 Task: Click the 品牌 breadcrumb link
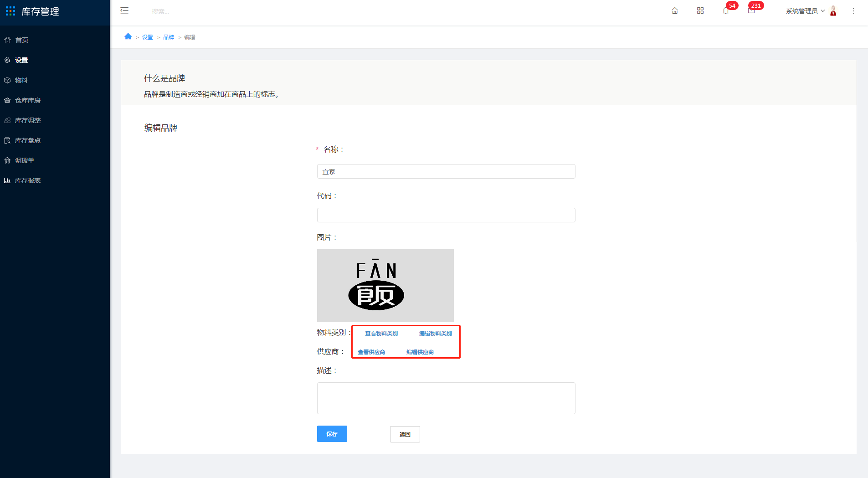pyautogui.click(x=169, y=37)
